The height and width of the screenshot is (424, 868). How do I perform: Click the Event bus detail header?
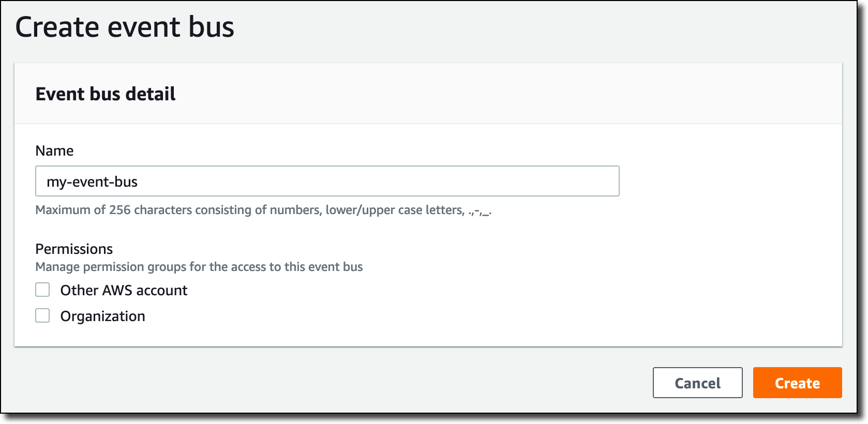pos(106,94)
